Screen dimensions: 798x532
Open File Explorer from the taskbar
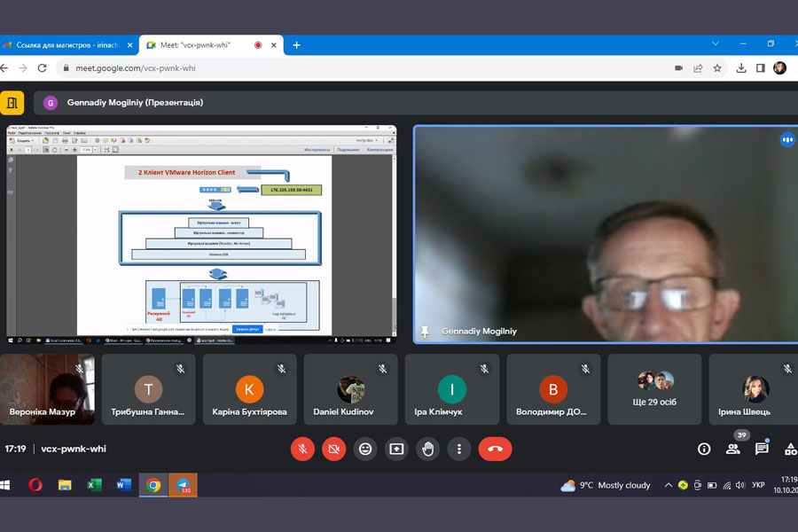65,485
